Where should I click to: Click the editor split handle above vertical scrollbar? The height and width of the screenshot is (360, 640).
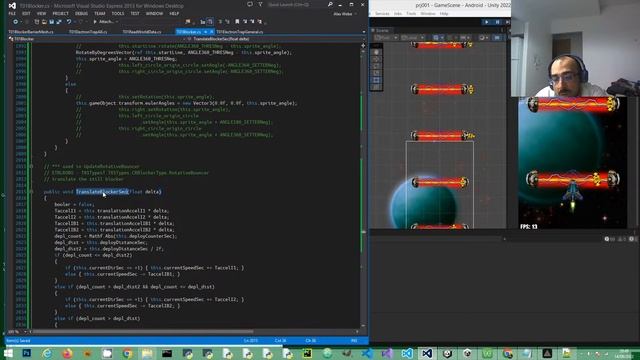click(x=363, y=45)
